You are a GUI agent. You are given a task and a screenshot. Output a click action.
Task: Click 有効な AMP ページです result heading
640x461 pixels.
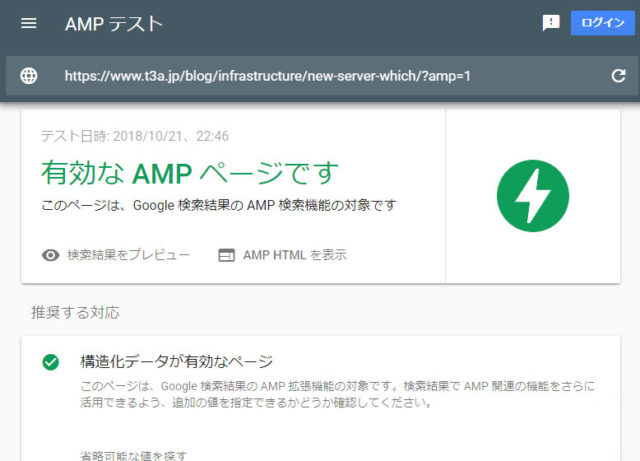coord(190,173)
